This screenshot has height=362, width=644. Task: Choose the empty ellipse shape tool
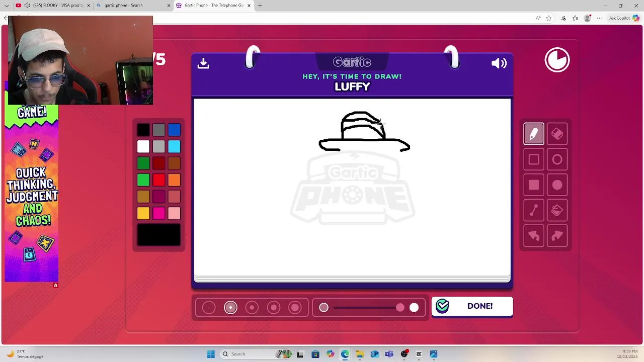pyautogui.click(x=557, y=160)
